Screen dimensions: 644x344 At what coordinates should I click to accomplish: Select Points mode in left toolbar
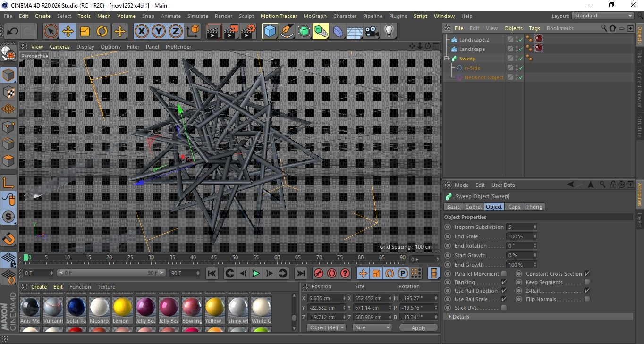(x=8, y=126)
